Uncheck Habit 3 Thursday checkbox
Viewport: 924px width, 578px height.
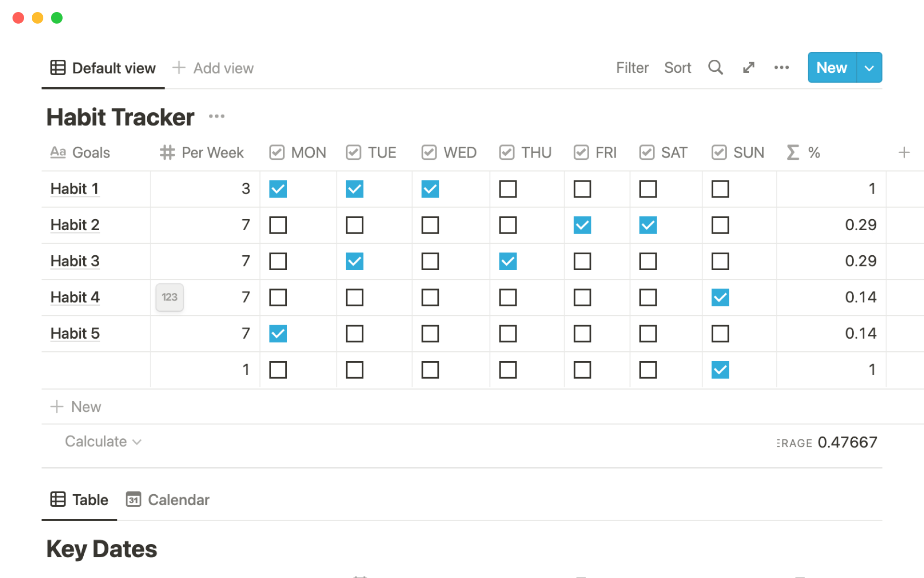tap(508, 261)
